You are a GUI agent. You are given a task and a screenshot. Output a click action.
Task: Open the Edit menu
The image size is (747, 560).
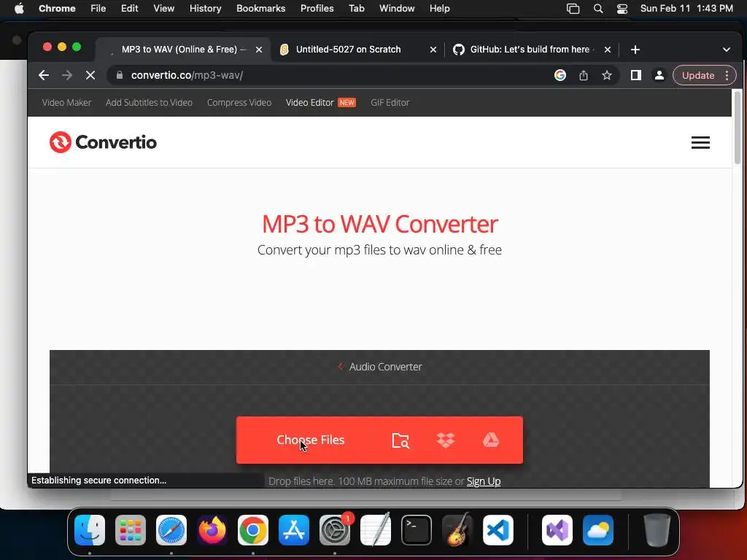130,9
